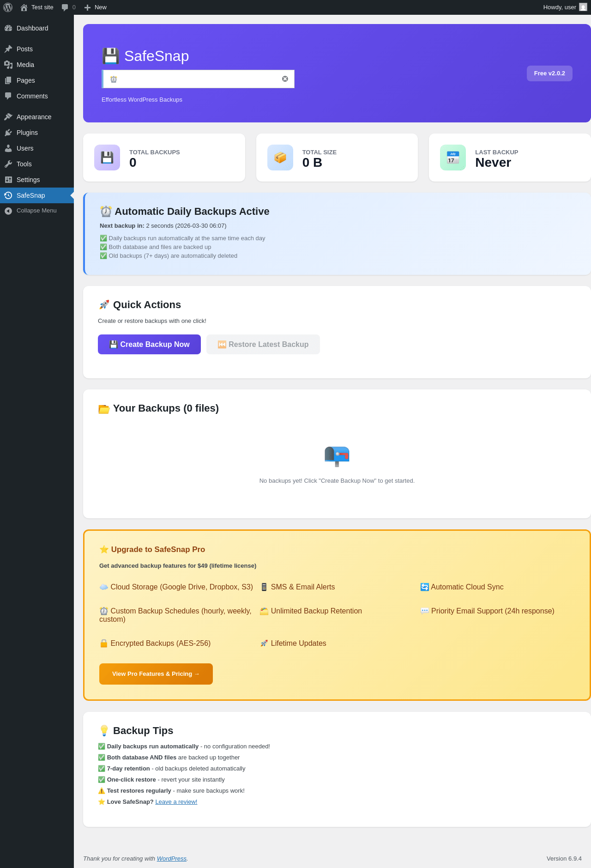Click the plus New icon in admin bar

coord(87,7)
